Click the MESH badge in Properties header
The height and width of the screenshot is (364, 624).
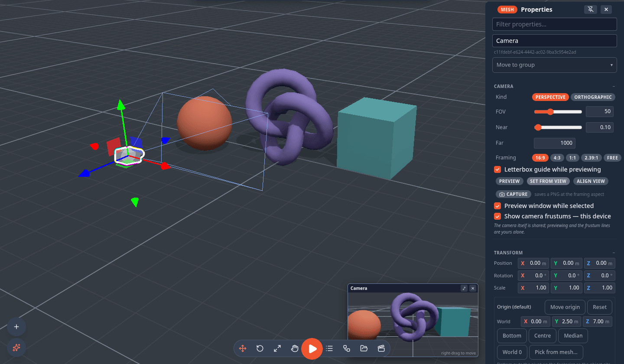coord(507,10)
